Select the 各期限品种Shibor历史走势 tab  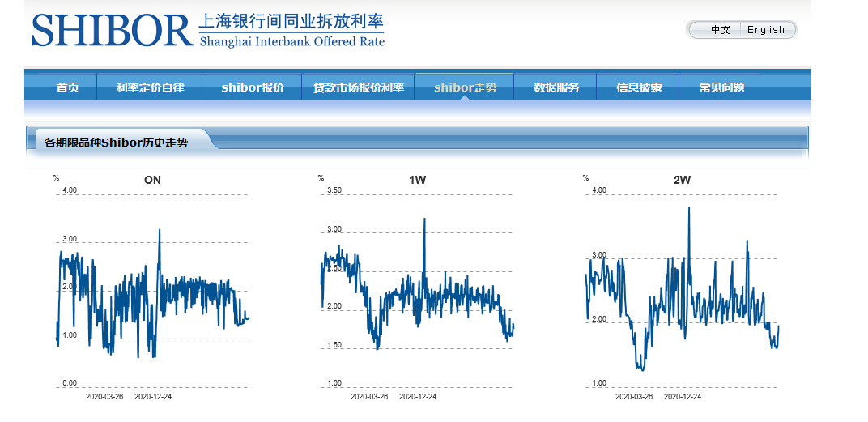(117, 143)
